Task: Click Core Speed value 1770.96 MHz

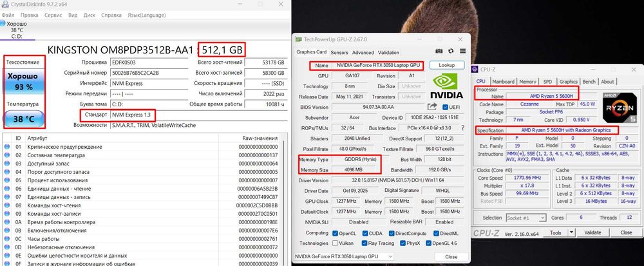Action: pos(526,178)
